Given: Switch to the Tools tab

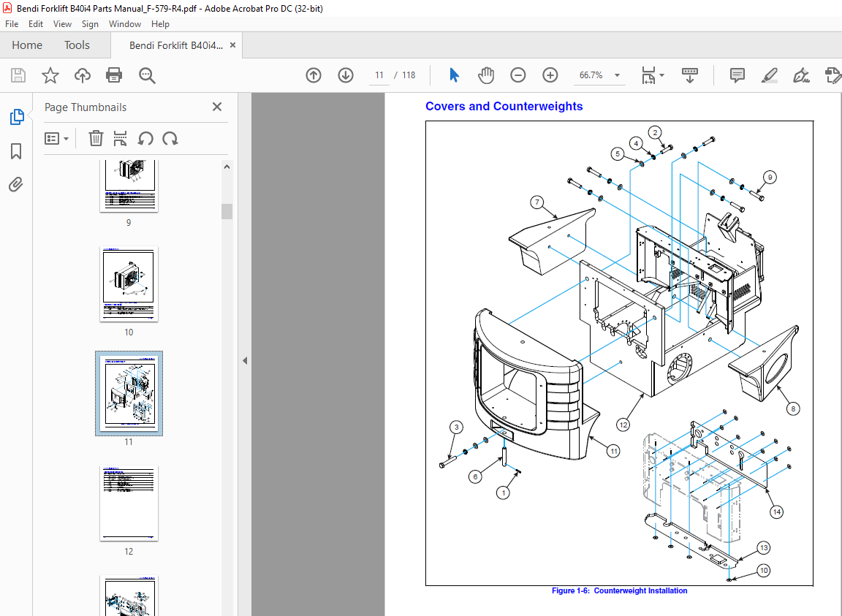Looking at the screenshot, I should 77,45.
